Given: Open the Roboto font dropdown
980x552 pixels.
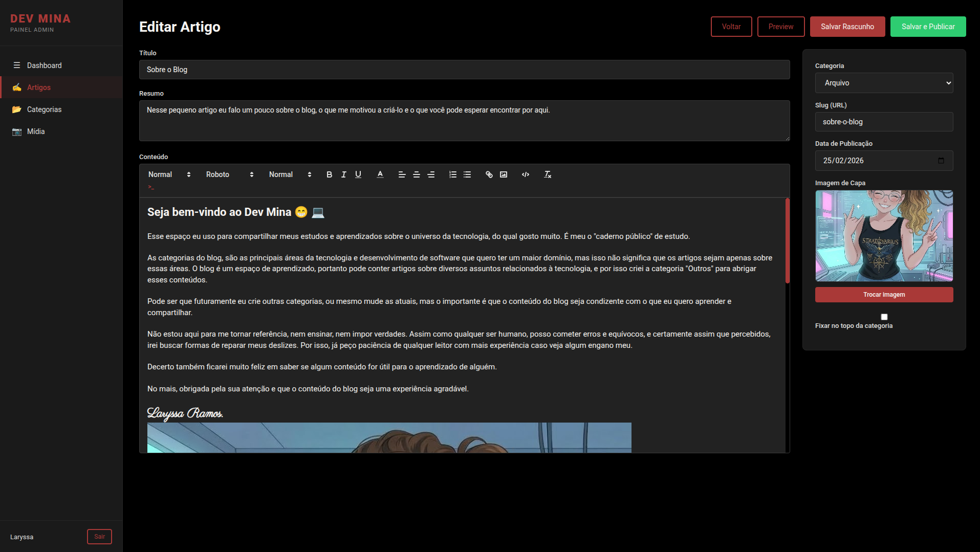Looking at the screenshot, I should [229, 174].
